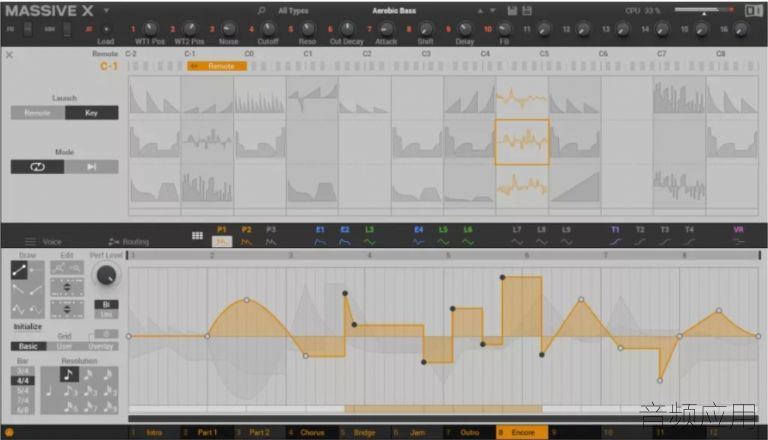768x440 pixels.
Task: Turn macro 1 WT1 Pos knob
Action: pyautogui.click(x=150, y=29)
